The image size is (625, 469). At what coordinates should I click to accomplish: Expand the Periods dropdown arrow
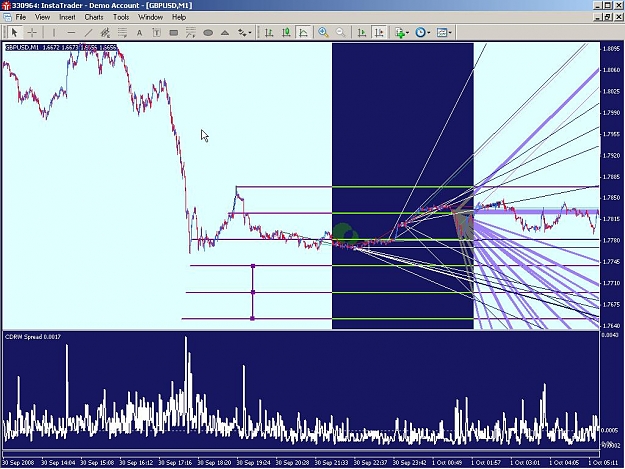point(429,33)
